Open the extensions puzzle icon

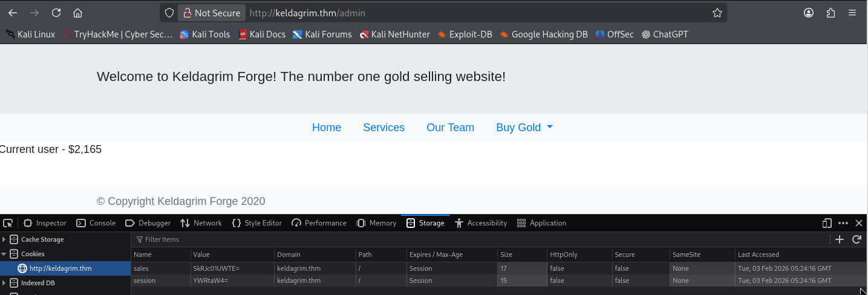point(830,13)
